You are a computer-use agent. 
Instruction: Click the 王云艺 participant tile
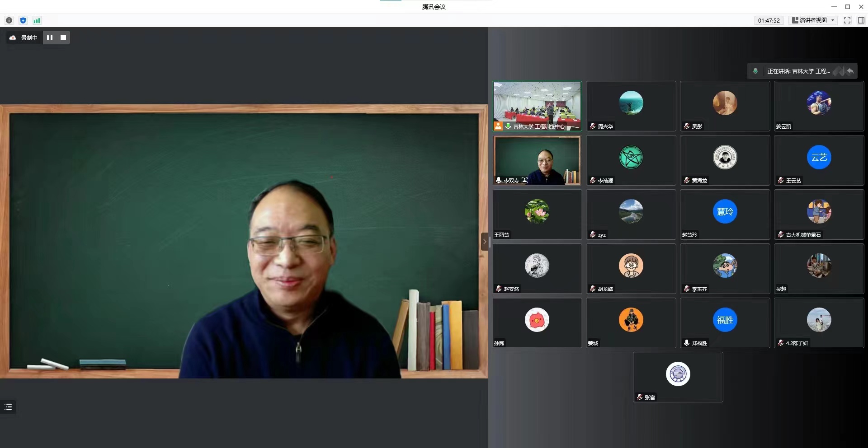point(819,160)
